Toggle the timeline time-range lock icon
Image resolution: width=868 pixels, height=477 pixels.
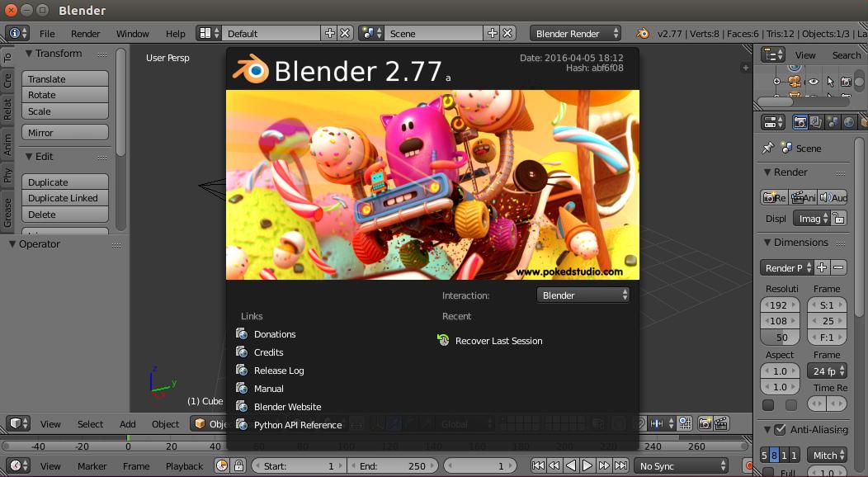click(x=238, y=466)
